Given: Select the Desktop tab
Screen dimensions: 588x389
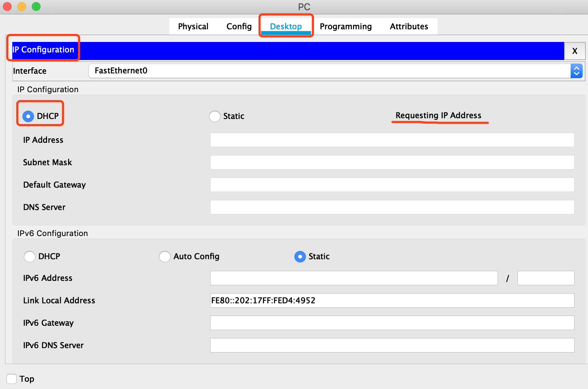Looking at the screenshot, I should pyautogui.click(x=286, y=26).
